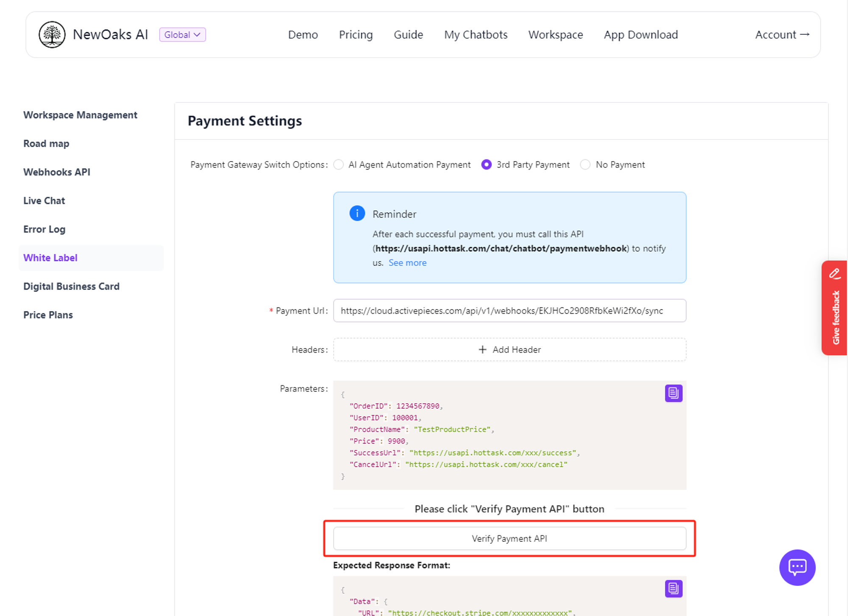Open Webhooks API in sidebar

57,172
